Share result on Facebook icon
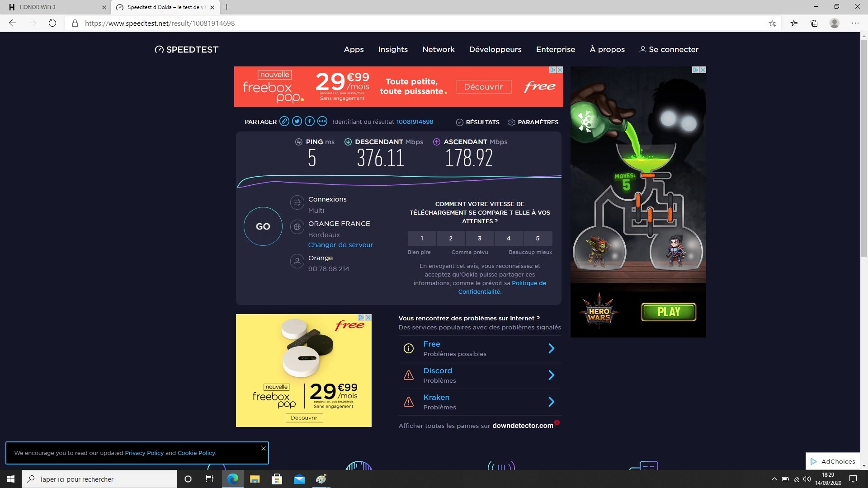 click(x=309, y=121)
